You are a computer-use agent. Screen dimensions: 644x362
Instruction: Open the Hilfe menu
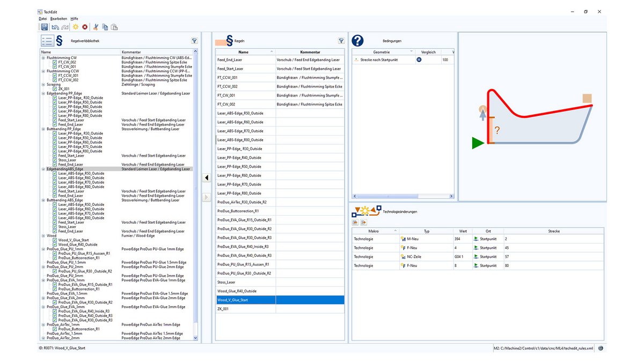74,18
